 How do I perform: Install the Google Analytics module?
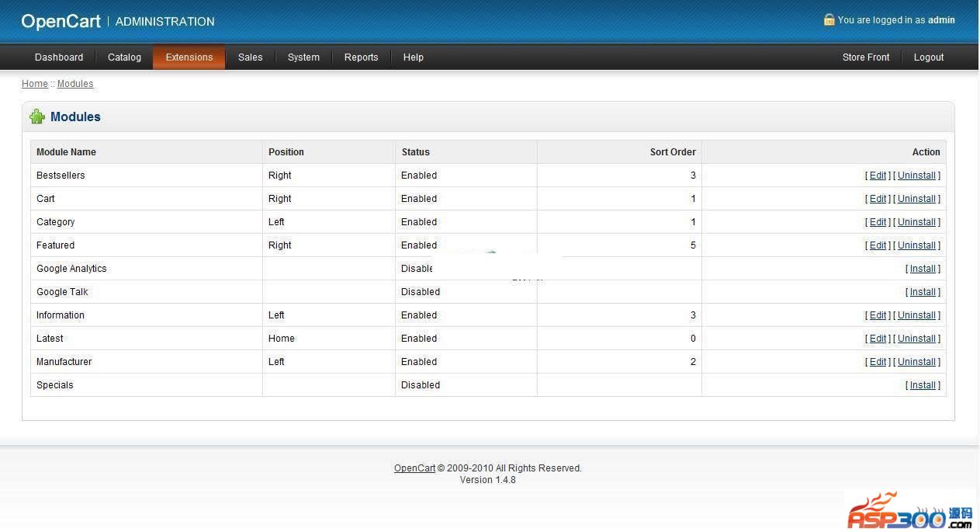point(923,269)
